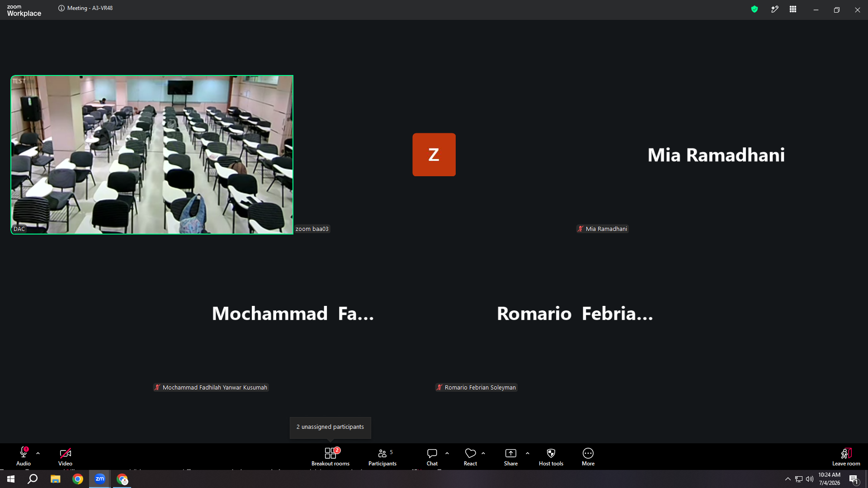Click the Leave room button
Image resolution: width=868 pixels, height=488 pixels.
pyautogui.click(x=846, y=456)
